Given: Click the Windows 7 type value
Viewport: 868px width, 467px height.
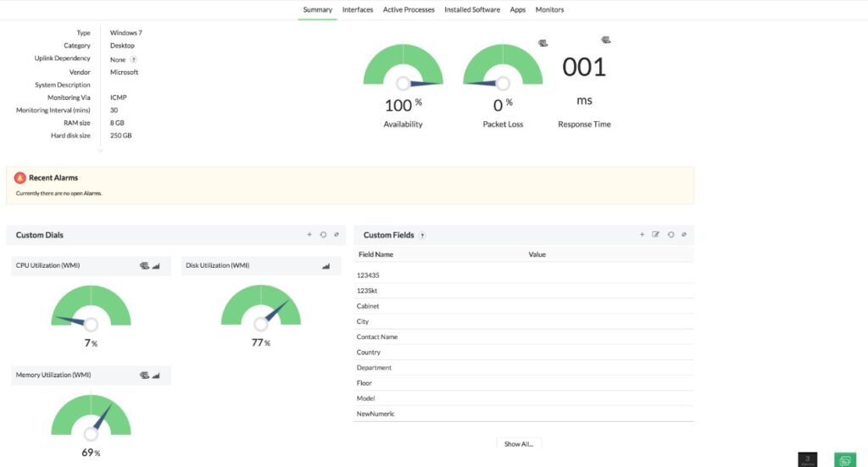Looking at the screenshot, I should click(126, 33).
